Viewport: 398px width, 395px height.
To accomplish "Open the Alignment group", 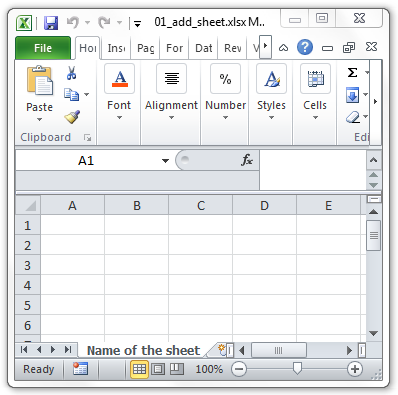I will [x=171, y=92].
